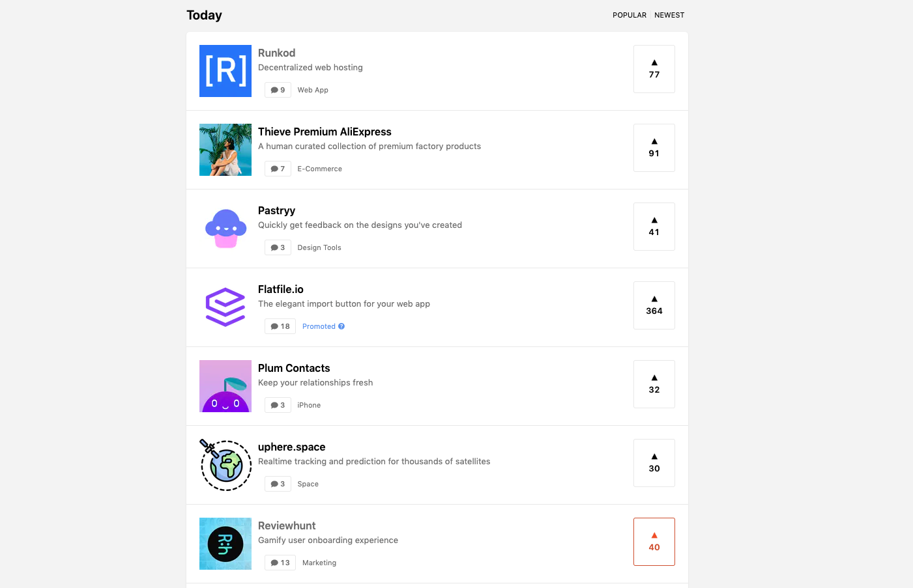Upvote uphere.space with 30 votes
The width and height of the screenshot is (913, 588).
(654, 463)
